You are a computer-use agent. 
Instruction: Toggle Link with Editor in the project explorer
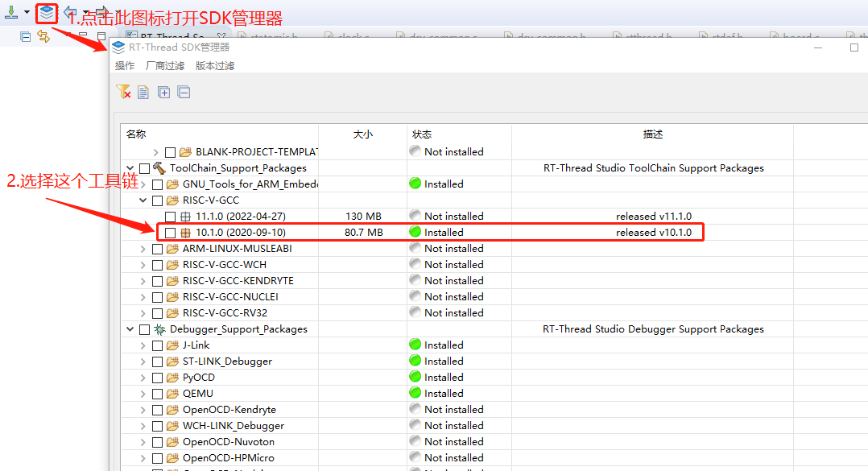[x=43, y=36]
